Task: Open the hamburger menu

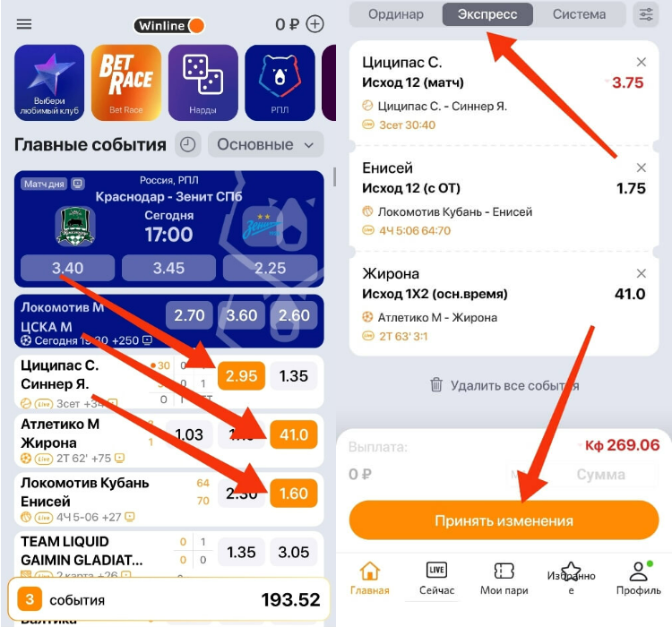Action: click(x=24, y=24)
